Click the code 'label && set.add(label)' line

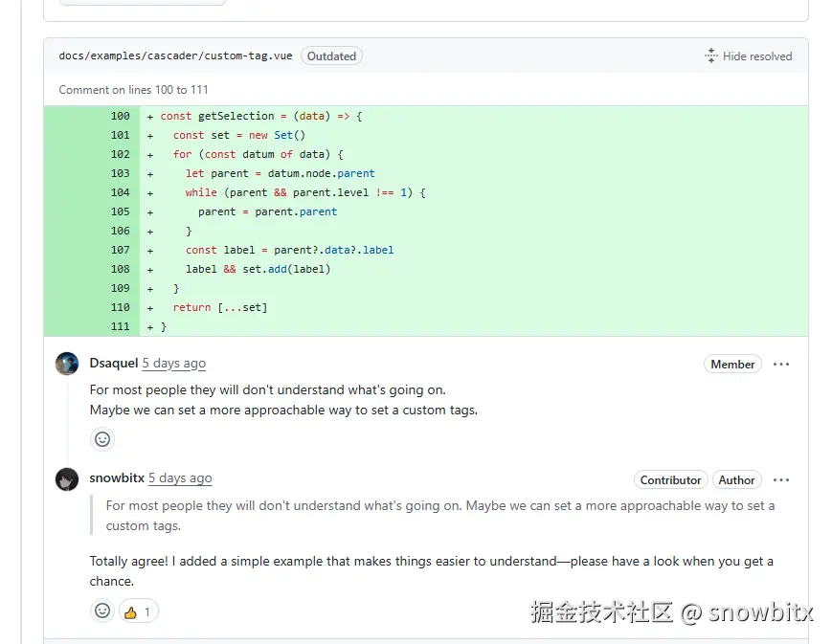[258, 270]
